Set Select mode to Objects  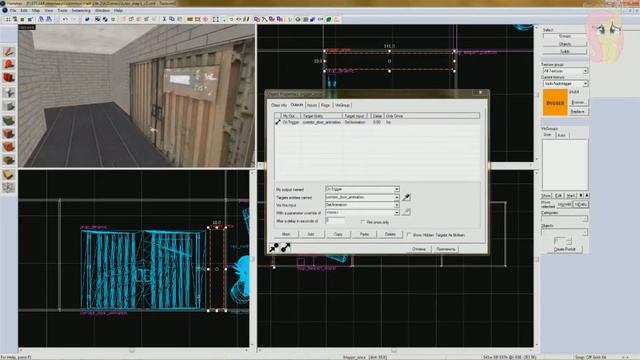pyautogui.click(x=565, y=44)
